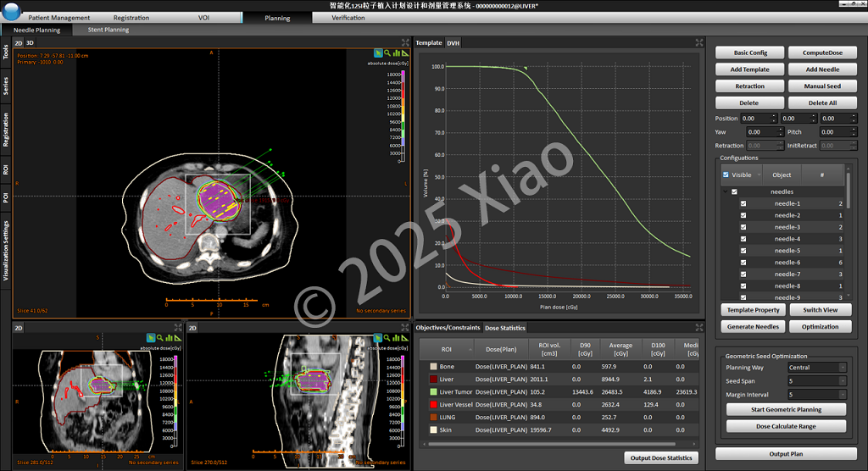
Task: Click the Add Needle button
Action: 822,69
